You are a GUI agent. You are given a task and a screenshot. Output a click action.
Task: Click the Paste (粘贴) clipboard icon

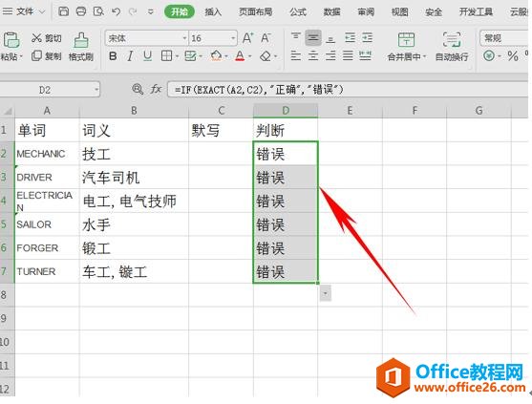tap(11, 40)
